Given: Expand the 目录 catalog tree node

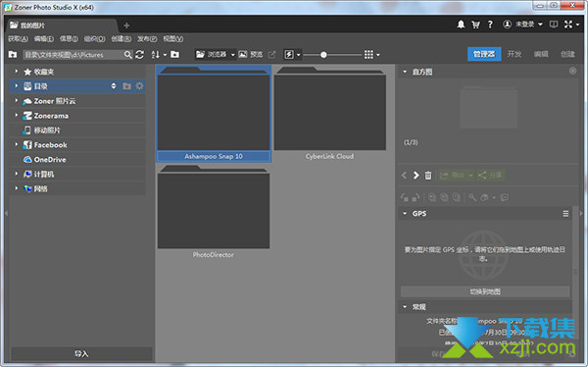Looking at the screenshot, I should [x=16, y=85].
